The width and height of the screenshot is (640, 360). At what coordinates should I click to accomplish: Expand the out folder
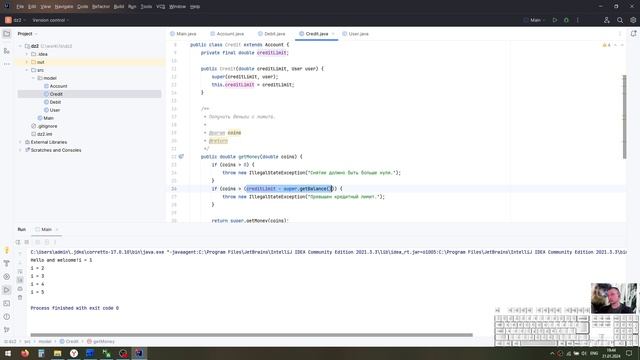click(27, 62)
